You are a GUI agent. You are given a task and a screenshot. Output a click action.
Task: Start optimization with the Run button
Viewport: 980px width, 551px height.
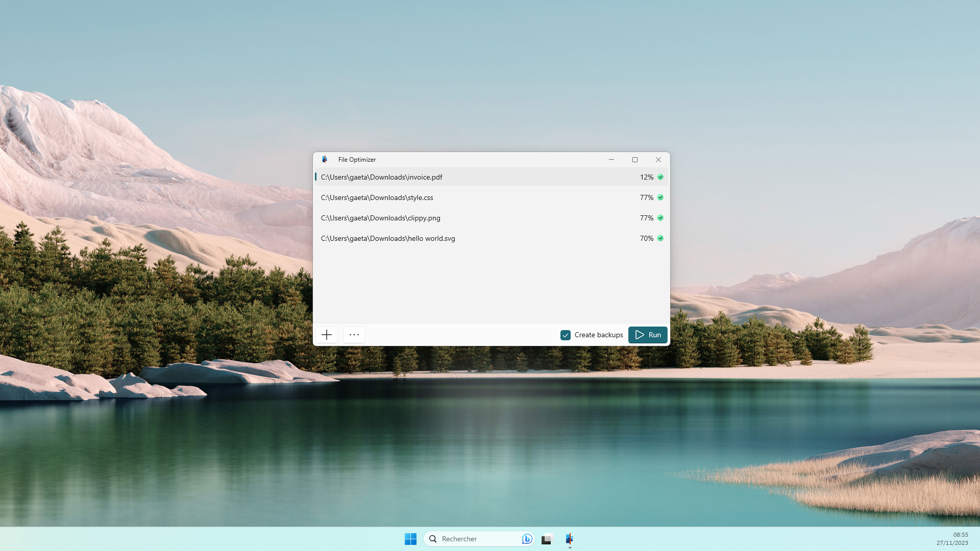tap(648, 335)
